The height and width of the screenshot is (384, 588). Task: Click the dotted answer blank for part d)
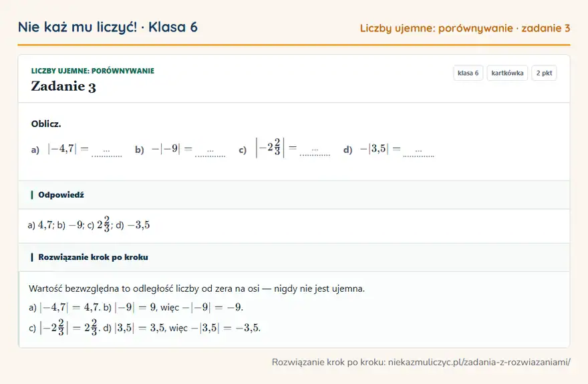point(418,152)
